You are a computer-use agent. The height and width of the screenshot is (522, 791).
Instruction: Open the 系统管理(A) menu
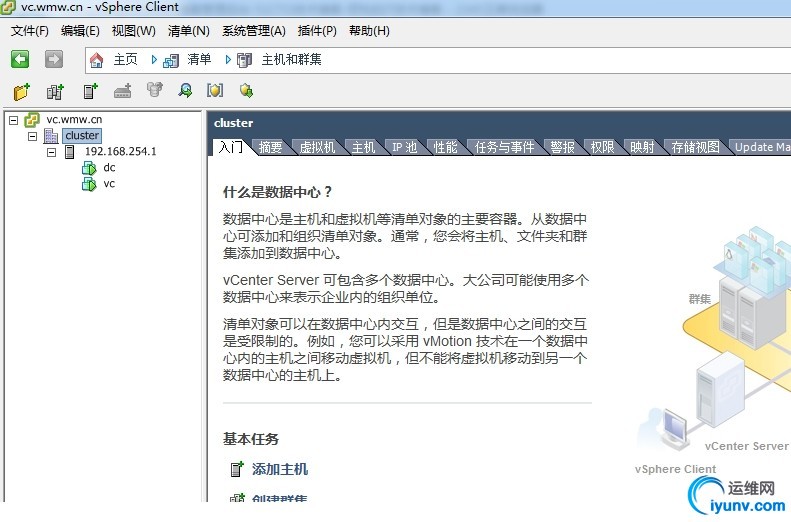coord(254,31)
